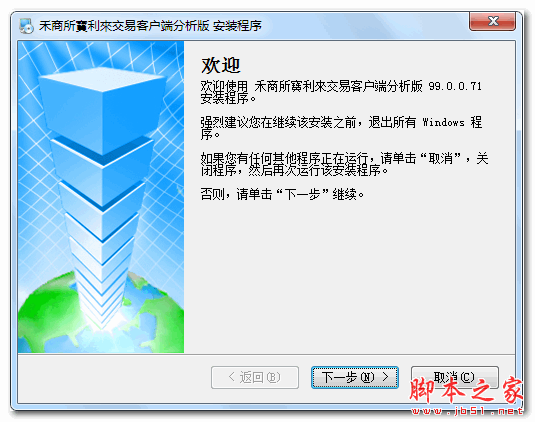535x422 pixels.
Task: Continue with the 下一步(N) button
Action: coord(355,377)
